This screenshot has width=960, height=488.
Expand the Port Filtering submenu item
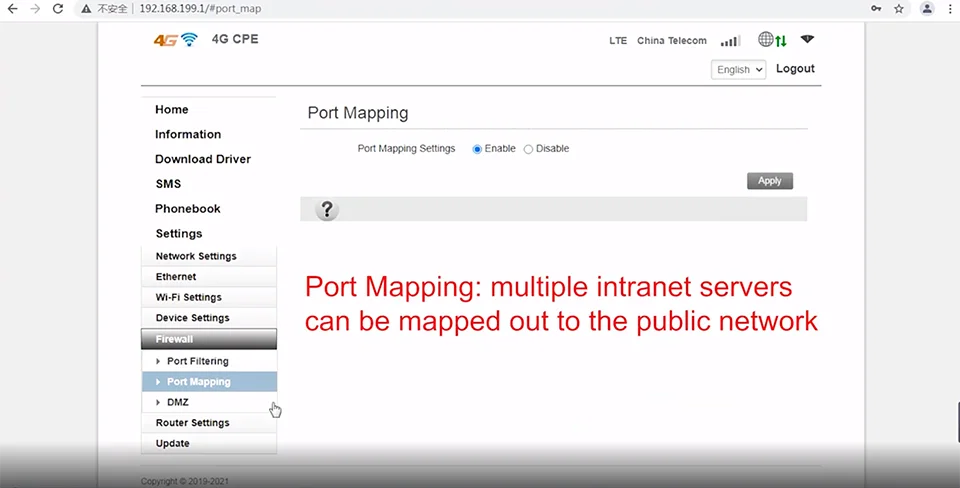coord(197,361)
